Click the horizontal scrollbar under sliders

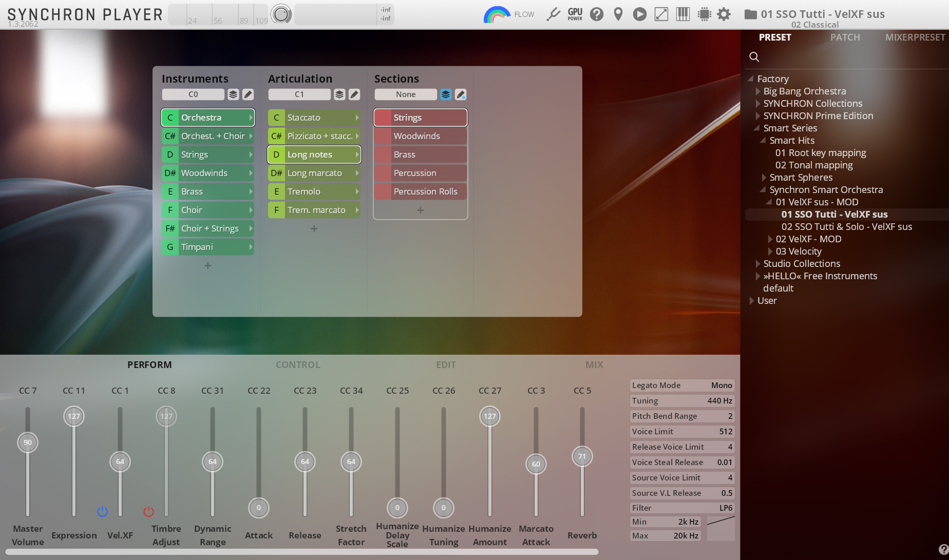(302, 552)
